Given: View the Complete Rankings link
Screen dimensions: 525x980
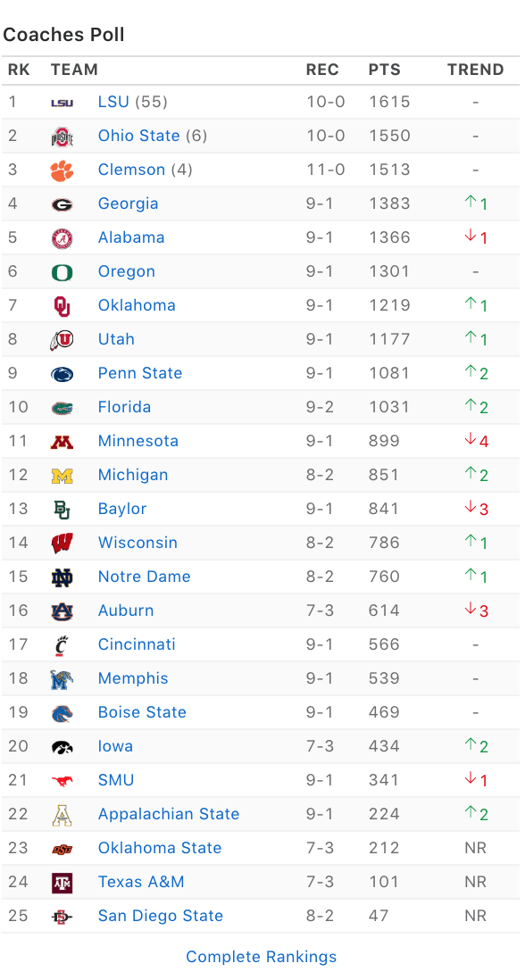Looking at the screenshot, I should coord(262,956).
